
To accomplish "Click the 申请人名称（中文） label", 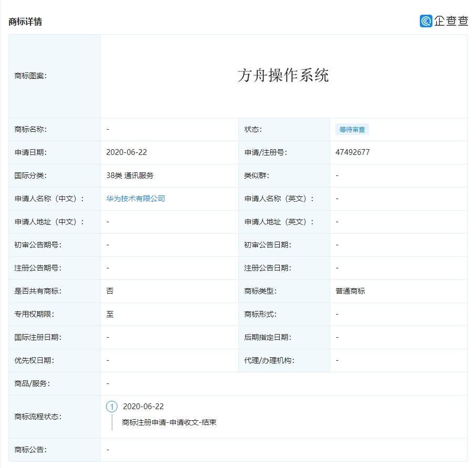I will point(49,199).
